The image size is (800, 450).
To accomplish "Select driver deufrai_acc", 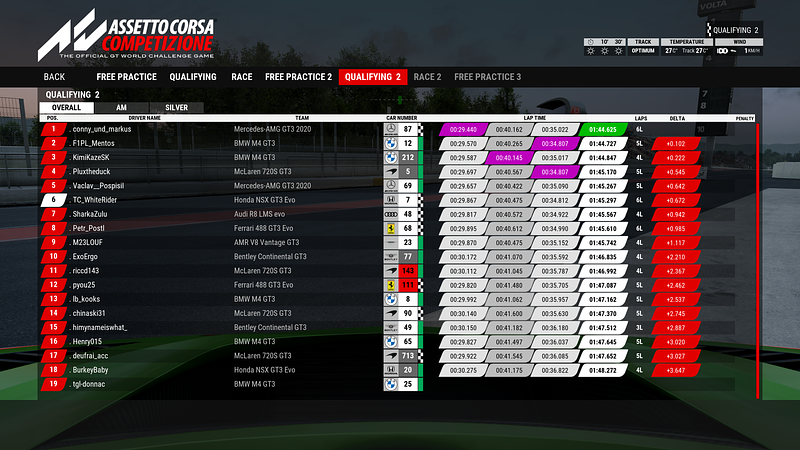I will pos(90,356).
